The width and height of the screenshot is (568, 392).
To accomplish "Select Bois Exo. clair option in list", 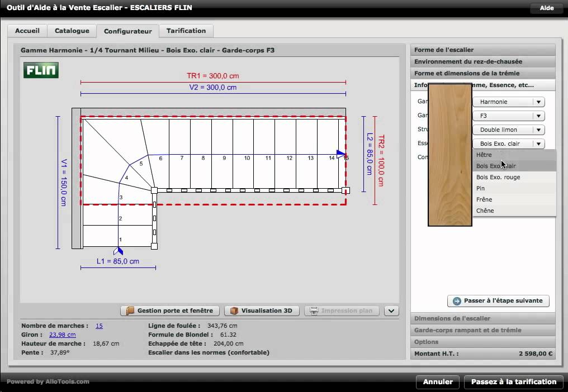I will click(514, 166).
